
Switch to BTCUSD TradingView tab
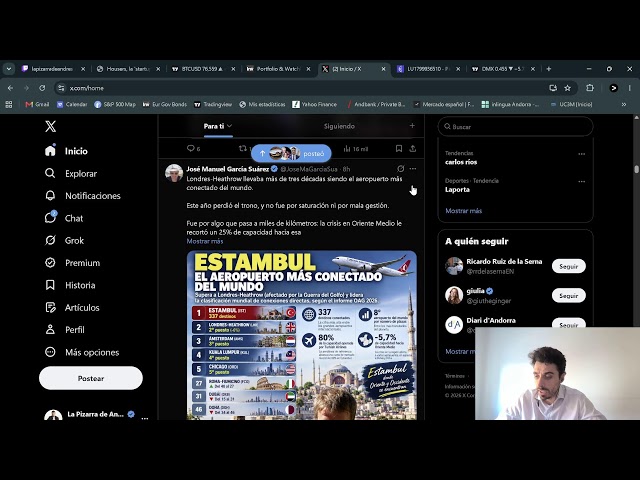[x=203, y=69]
